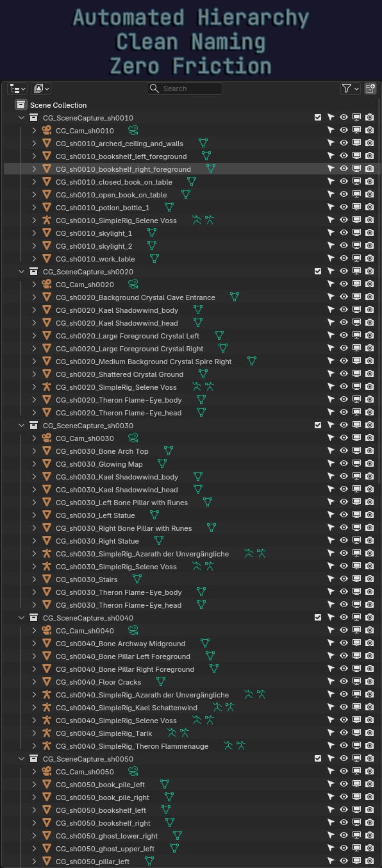This screenshot has width=382, height=868.
Task: Collapse the CG_SceneCapture_sh0050 collection
Action: [x=21, y=759]
